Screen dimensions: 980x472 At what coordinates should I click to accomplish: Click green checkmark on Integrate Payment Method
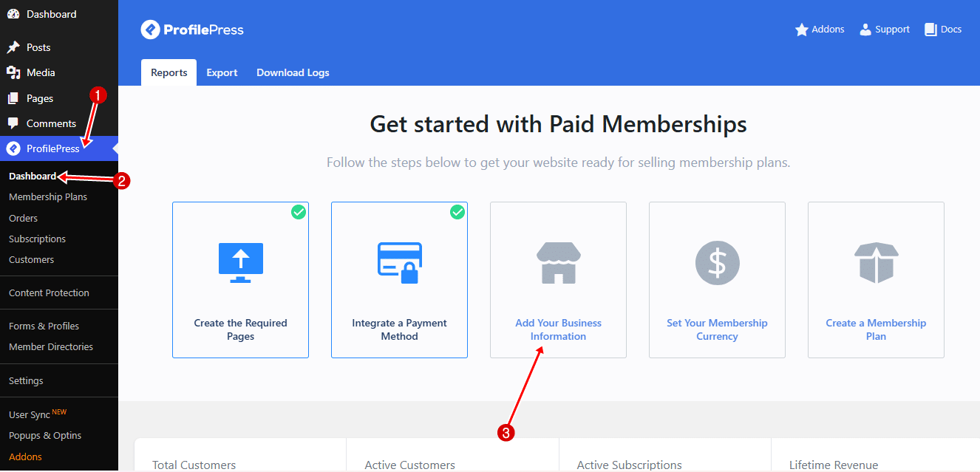457,213
